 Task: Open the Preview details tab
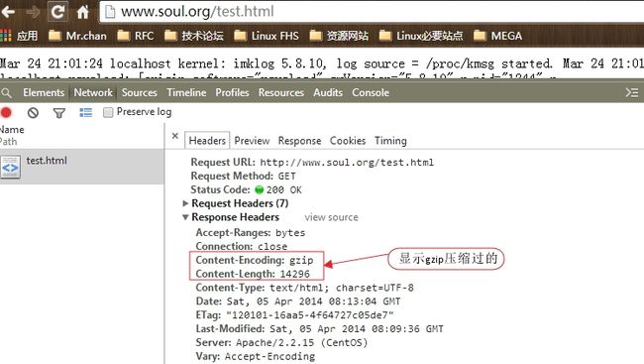point(252,141)
